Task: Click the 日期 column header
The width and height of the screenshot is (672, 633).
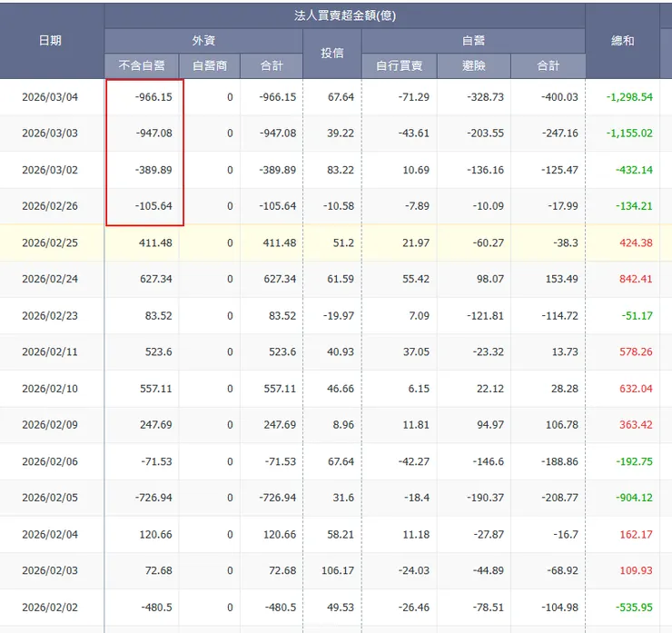Action: [x=50, y=41]
